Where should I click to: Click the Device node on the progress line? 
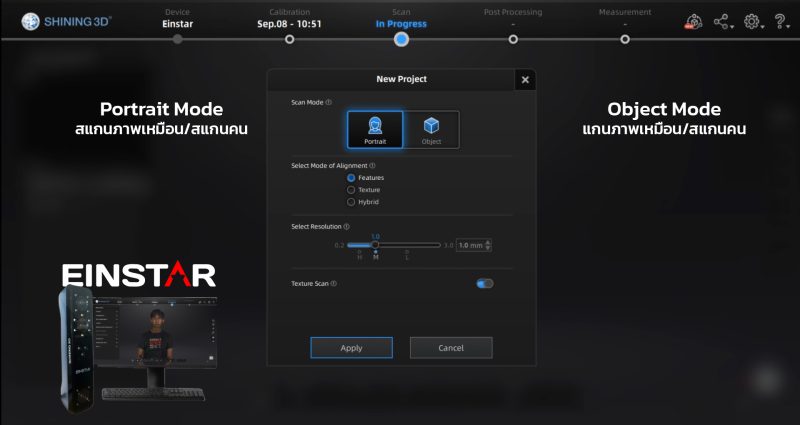click(178, 39)
